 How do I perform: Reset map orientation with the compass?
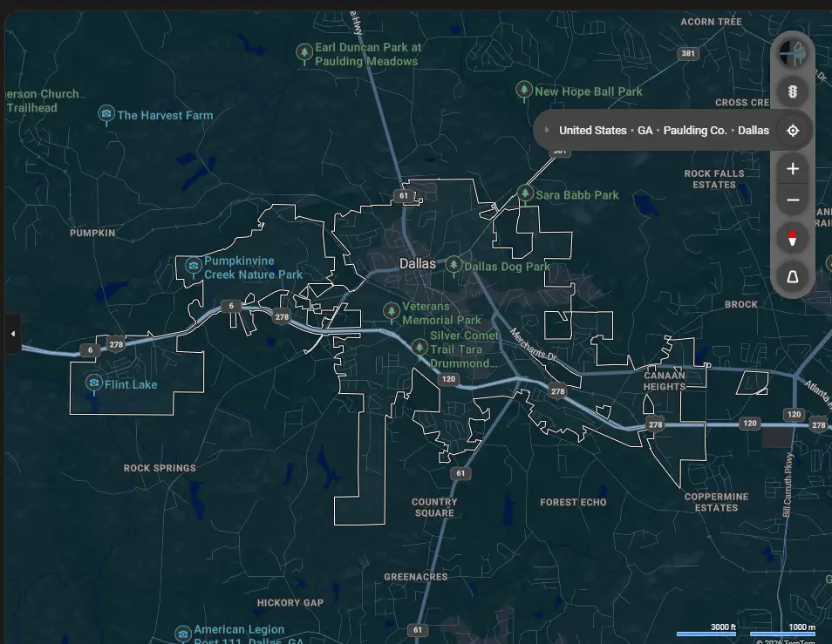[x=793, y=239]
